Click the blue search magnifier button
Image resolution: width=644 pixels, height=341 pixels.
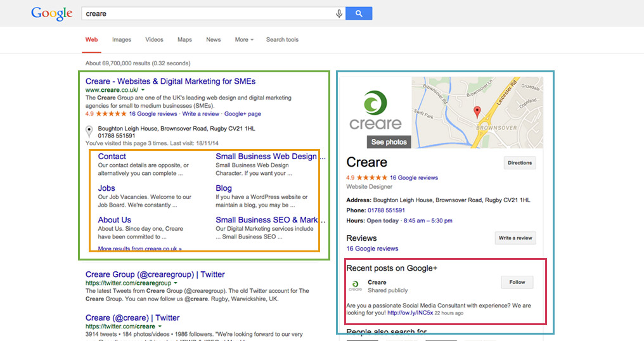tap(359, 13)
